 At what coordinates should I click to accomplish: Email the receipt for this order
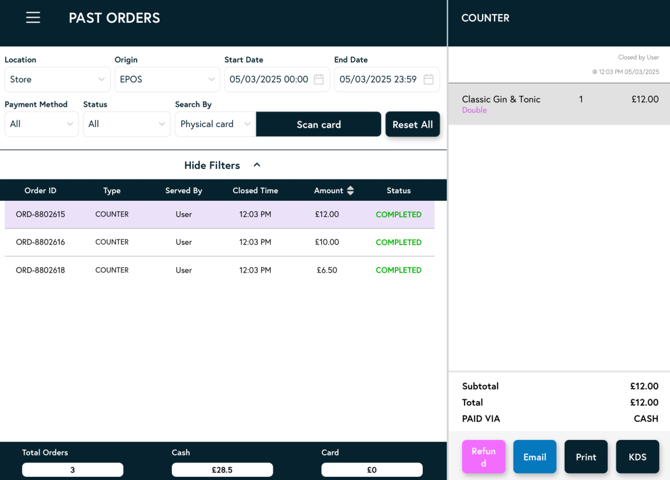[535, 457]
